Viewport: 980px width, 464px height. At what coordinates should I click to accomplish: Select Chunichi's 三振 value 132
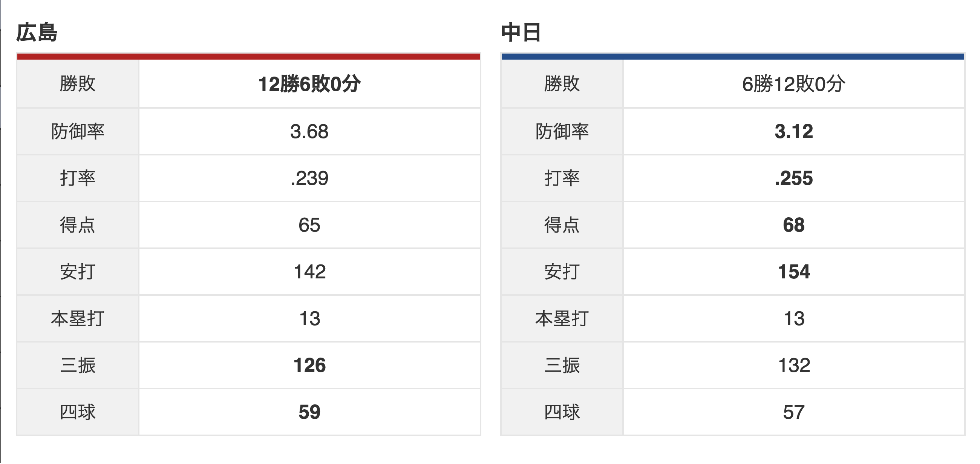pos(793,366)
